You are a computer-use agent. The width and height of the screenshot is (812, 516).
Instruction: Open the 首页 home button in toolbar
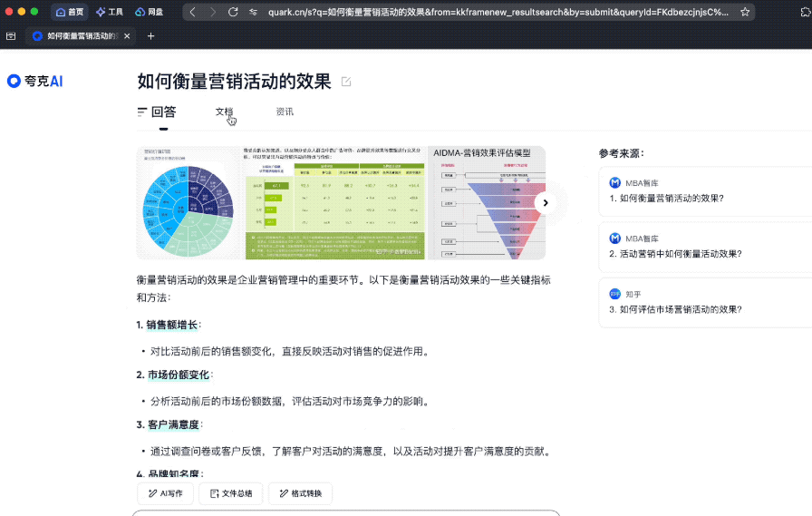tap(70, 12)
